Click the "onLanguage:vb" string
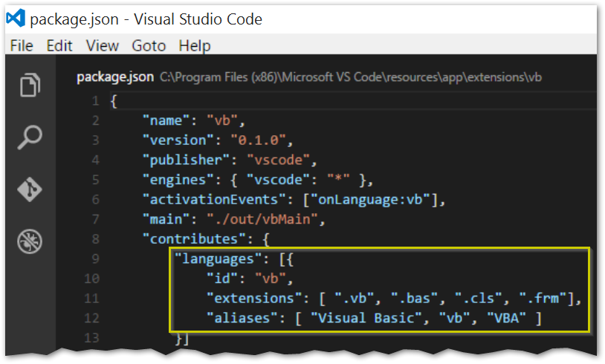 pyautogui.click(x=370, y=200)
